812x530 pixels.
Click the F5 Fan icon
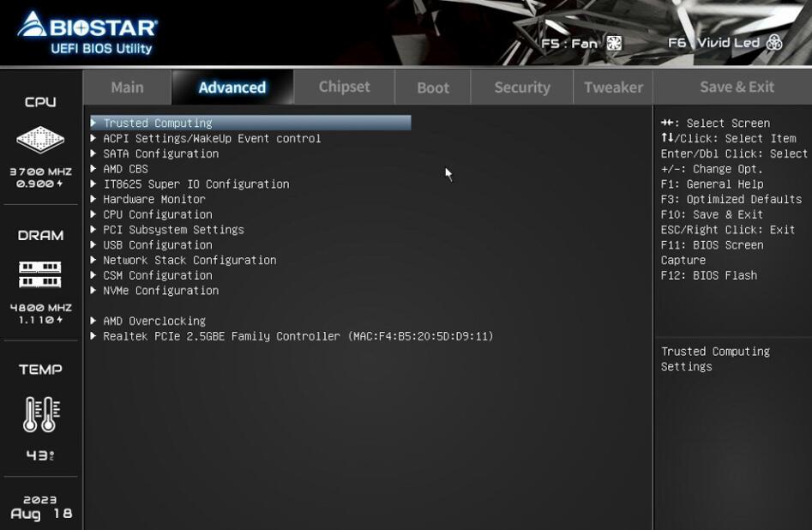(x=614, y=43)
